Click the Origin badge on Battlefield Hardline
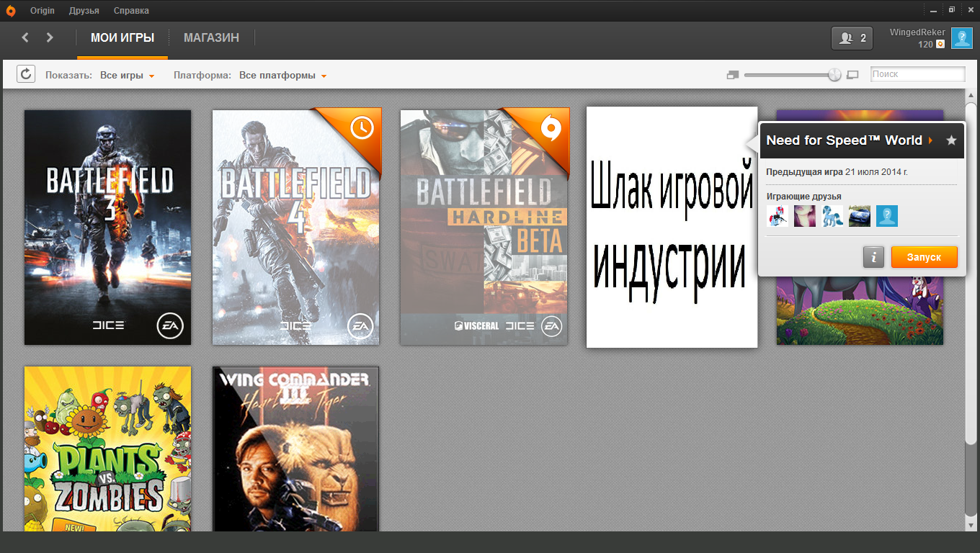 (551, 127)
